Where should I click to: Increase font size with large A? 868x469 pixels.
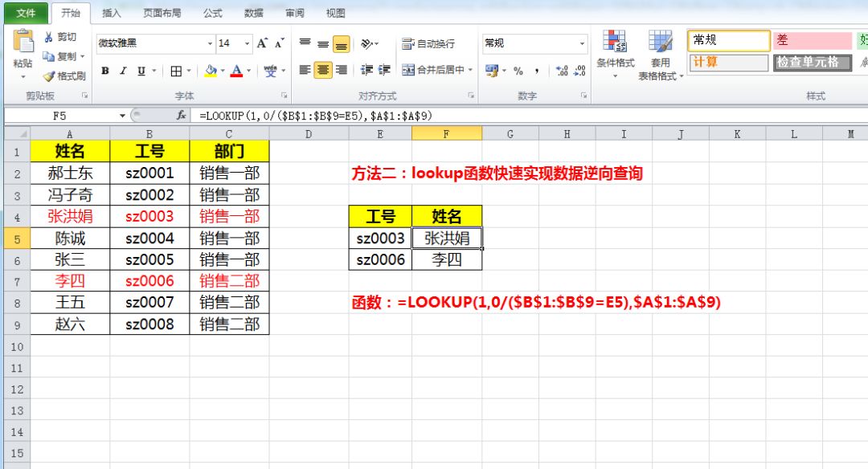pos(262,43)
